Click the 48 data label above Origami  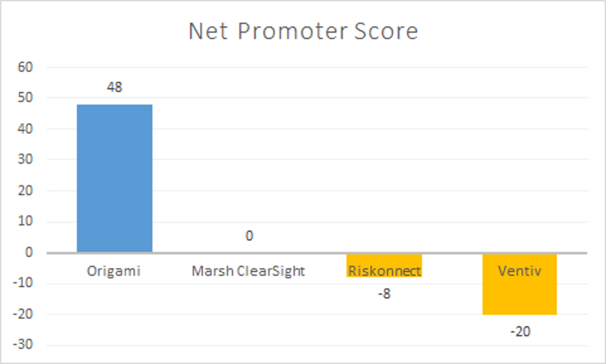coord(114,88)
